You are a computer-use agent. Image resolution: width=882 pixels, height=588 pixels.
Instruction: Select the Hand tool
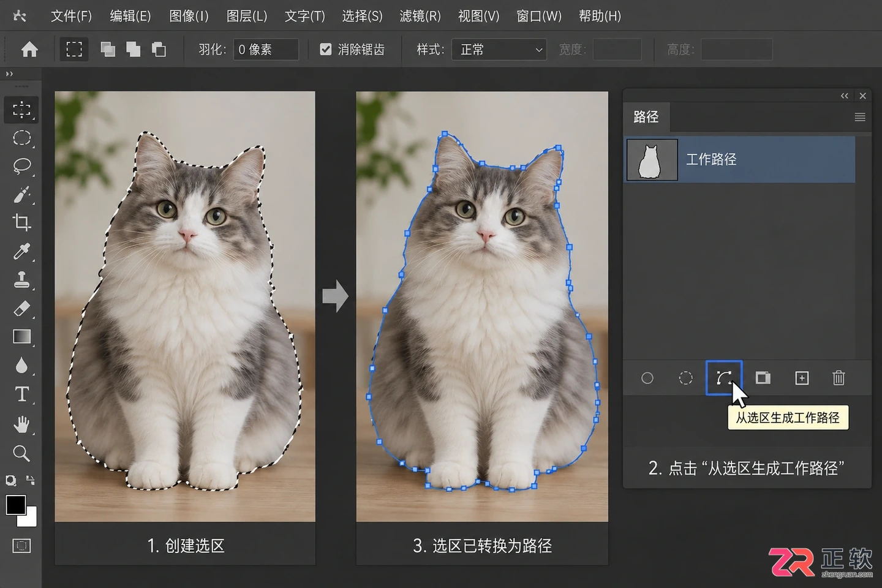pyautogui.click(x=21, y=423)
